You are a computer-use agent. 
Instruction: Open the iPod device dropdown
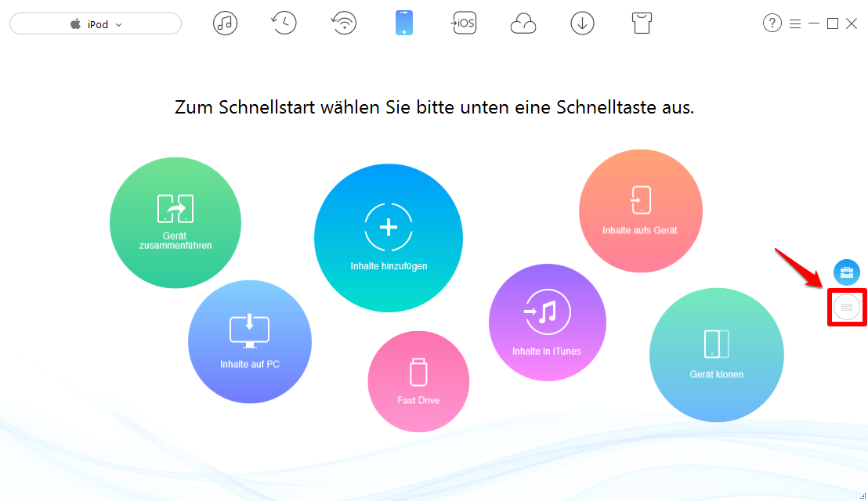coord(96,23)
